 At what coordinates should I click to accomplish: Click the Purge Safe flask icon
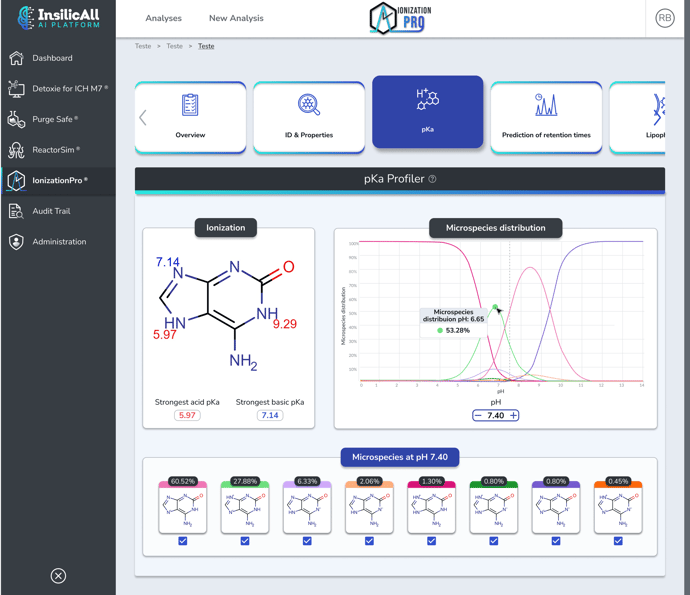click(16, 119)
